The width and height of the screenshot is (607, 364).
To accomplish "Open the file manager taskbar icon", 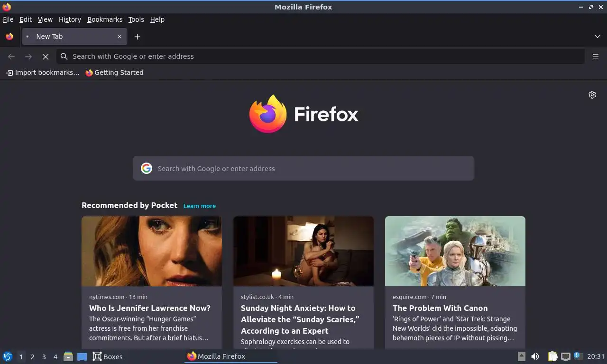I will 68,356.
